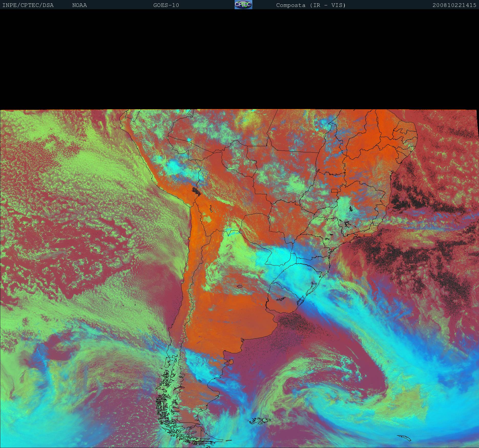
Task: Click the INPE/CPTEC/DSA header label
Action: [x=28, y=5]
